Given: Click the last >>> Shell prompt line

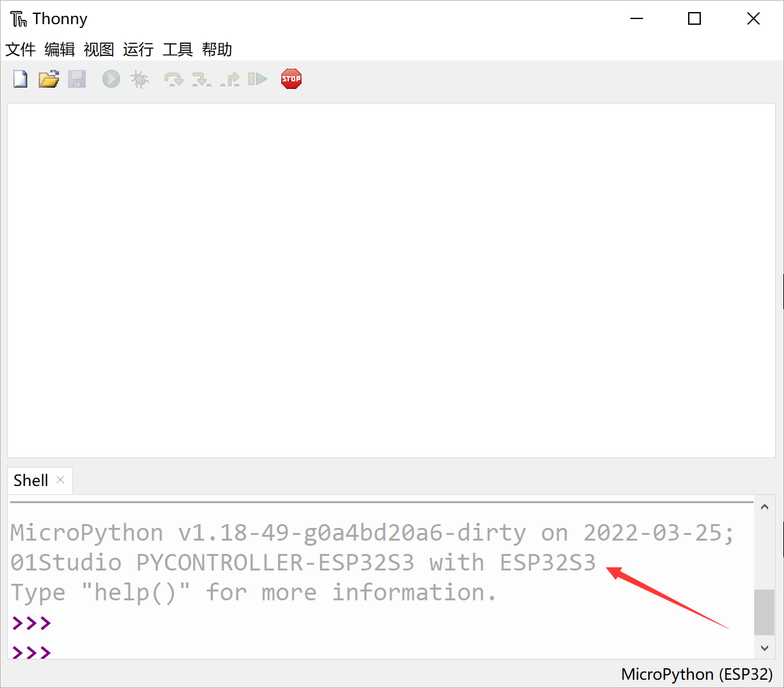Looking at the screenshot, I should [x=32, y=652].
